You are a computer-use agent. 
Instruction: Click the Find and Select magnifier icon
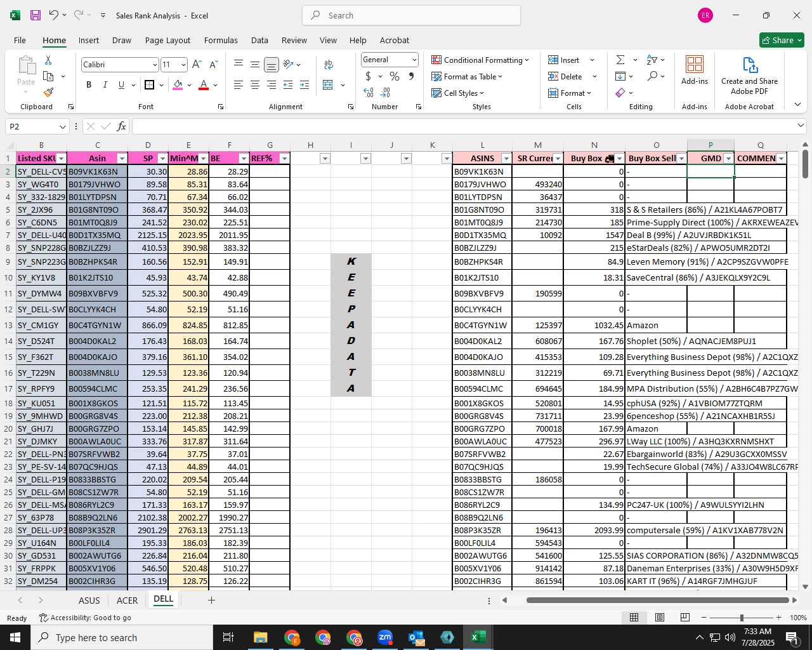click(x=652, y=76)
